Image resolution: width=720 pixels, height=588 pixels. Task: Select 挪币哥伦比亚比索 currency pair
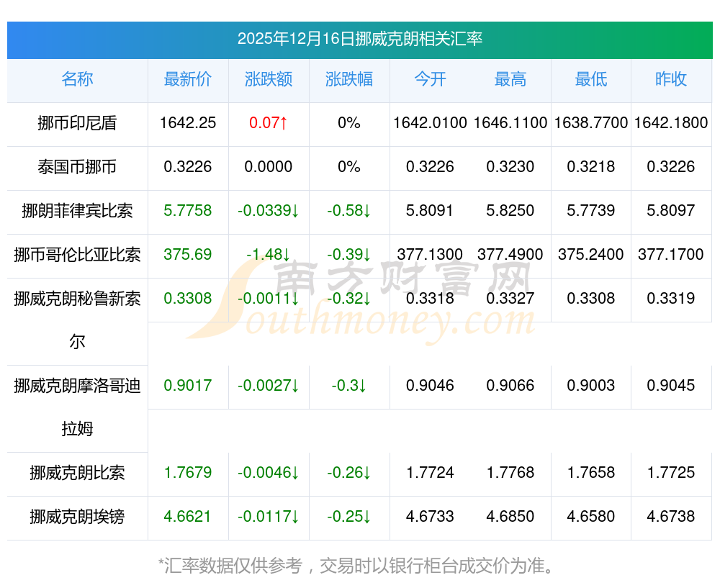click(x=77, y=255)
